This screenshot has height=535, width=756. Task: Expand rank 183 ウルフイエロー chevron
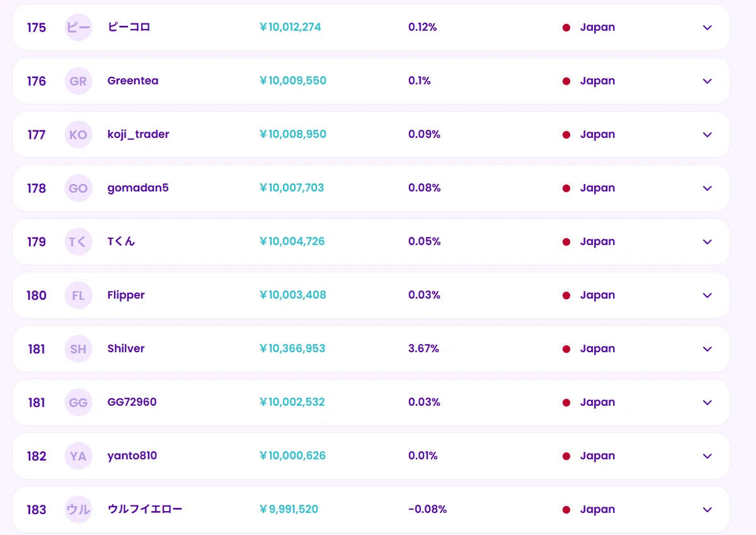click(x=707, y=510)
